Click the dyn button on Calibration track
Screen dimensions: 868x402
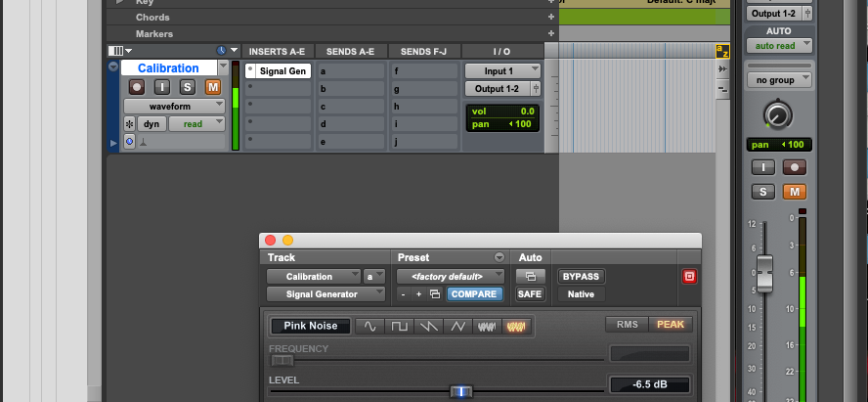[152, 124]
